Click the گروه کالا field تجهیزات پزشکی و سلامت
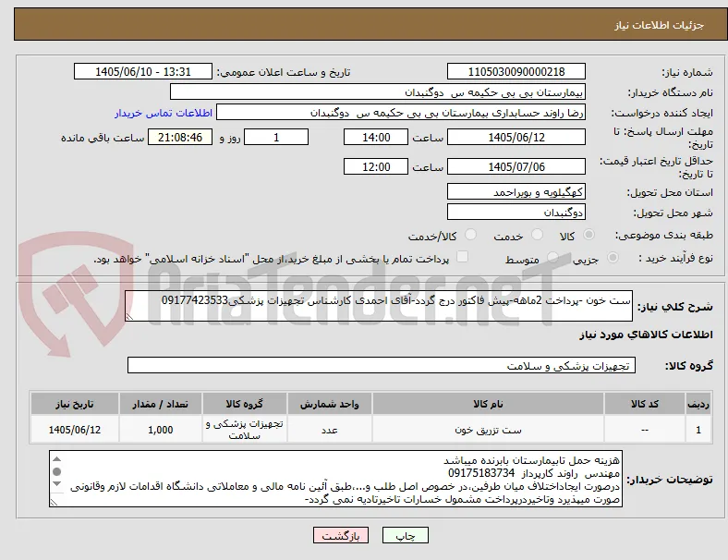 (382, 365)
